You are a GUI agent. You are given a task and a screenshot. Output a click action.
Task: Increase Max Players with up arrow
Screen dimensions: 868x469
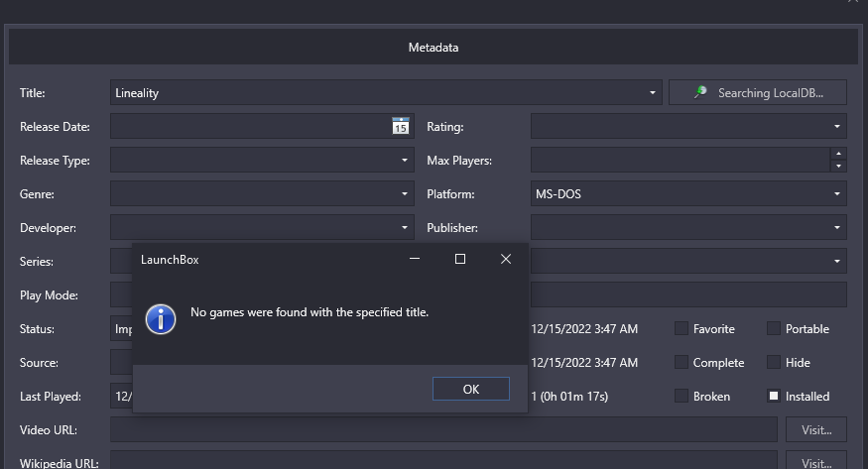click(838, 154)
